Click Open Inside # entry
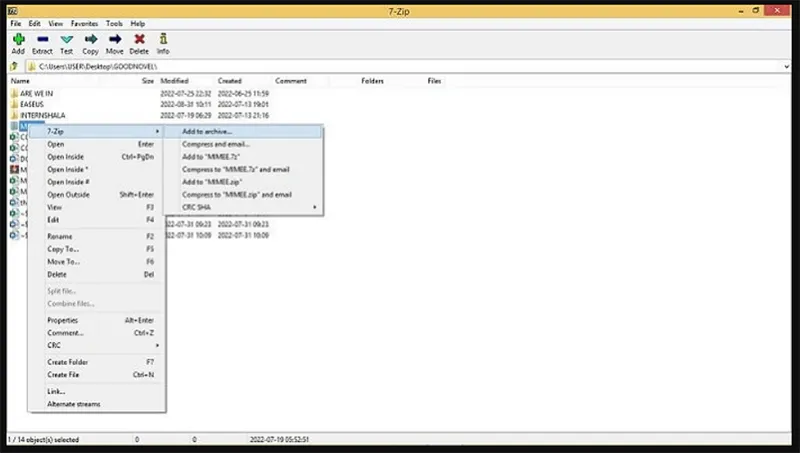Image resolution: width=800 pixels, height=453 pixels. click(97, 182)
